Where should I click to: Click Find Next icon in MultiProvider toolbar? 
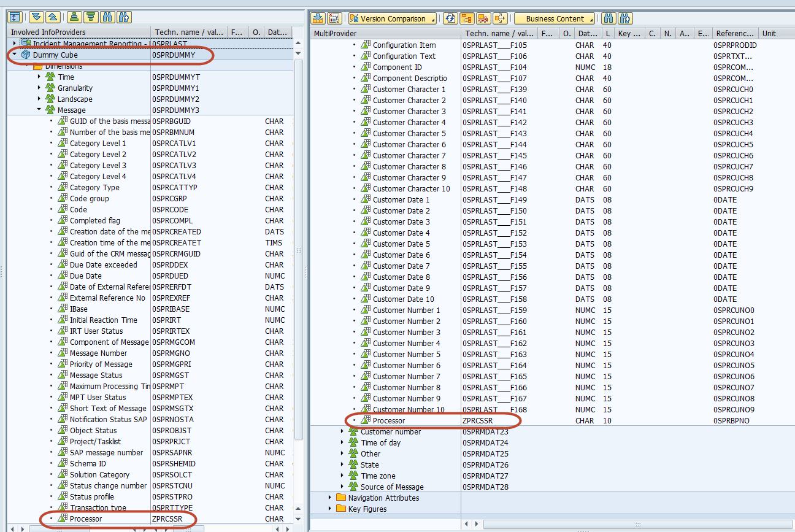click(x=625, y=18)
